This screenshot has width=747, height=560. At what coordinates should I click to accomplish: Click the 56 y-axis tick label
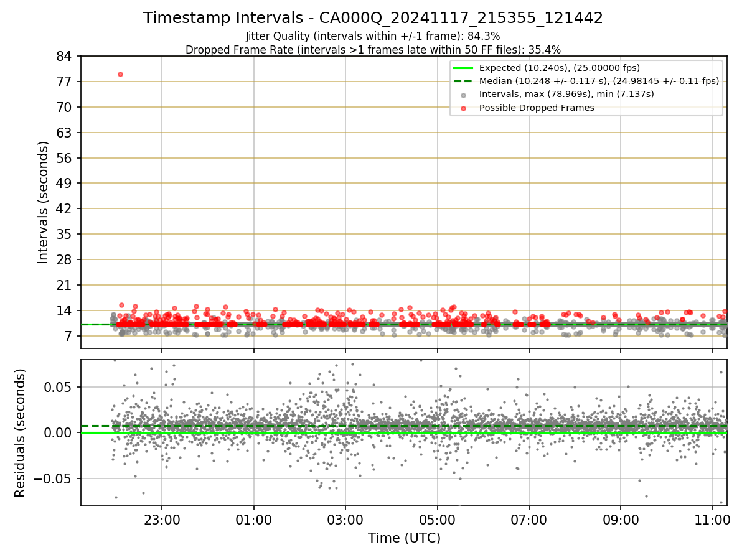pos(65,158)
